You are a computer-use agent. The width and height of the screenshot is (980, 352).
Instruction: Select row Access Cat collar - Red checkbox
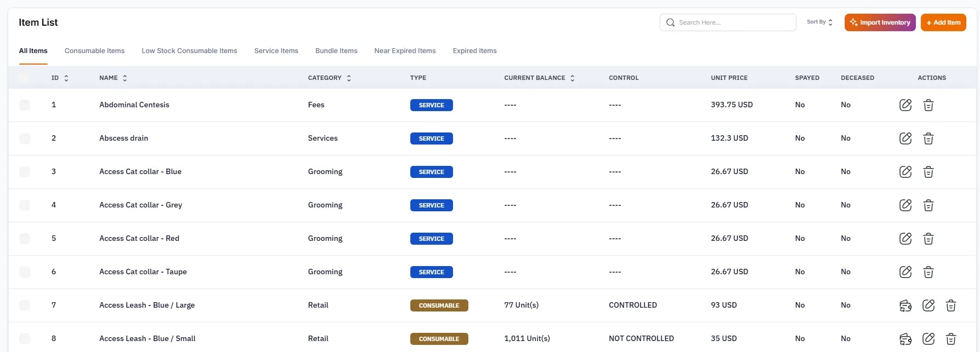25,239
